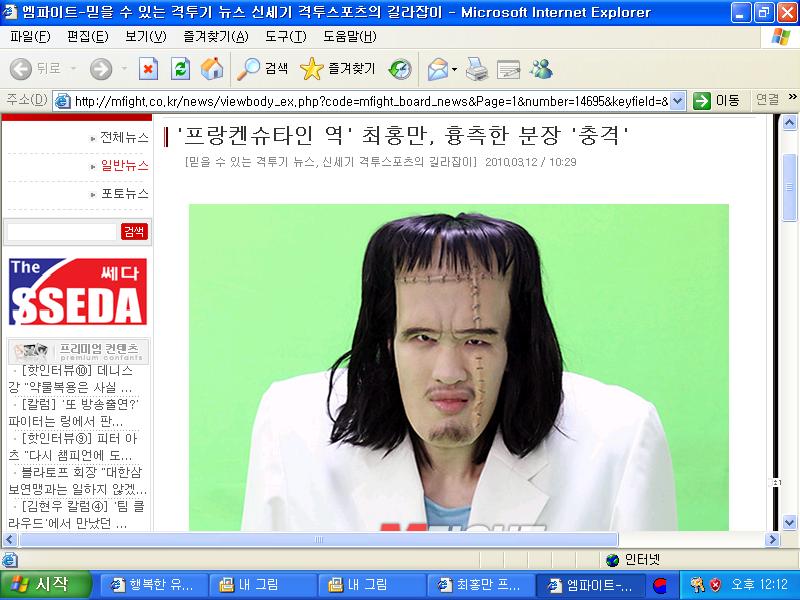Click the address bar URL field
Screen dimensions: 800x600
371,101
